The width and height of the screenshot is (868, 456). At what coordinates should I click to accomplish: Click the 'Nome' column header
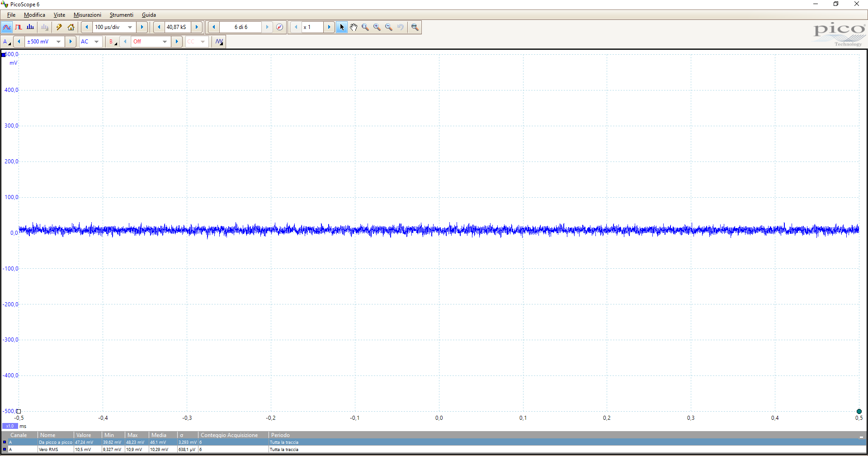[x=56, y=435]
